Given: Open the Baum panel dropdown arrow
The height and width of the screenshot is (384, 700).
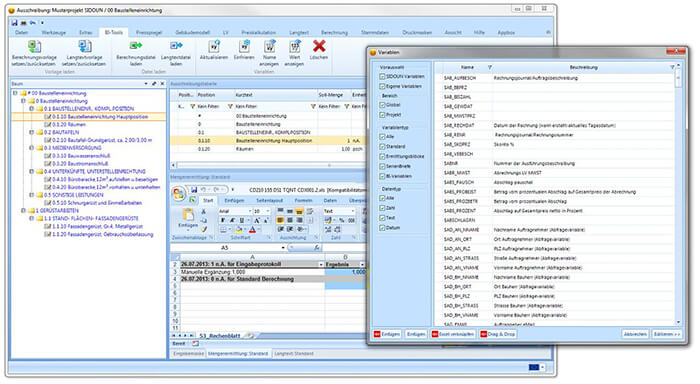Looking at the screenshot, I should [146, 83].
